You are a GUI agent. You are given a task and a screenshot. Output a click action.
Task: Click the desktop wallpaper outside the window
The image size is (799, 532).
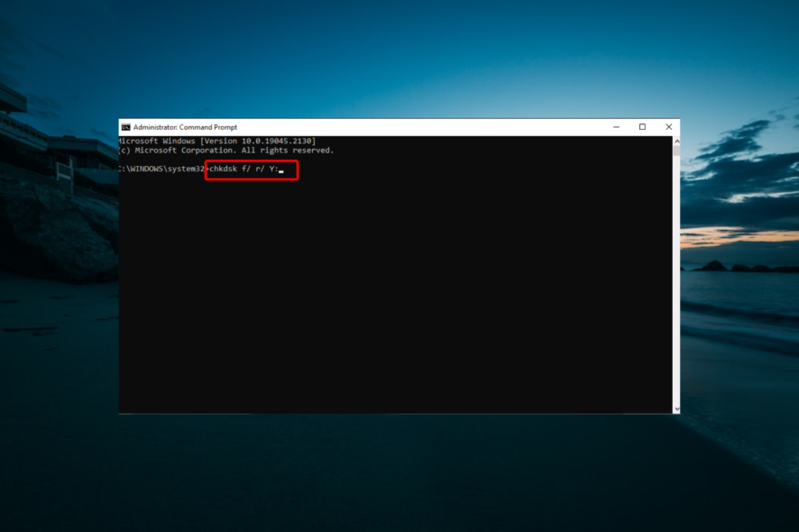point(397,469)
